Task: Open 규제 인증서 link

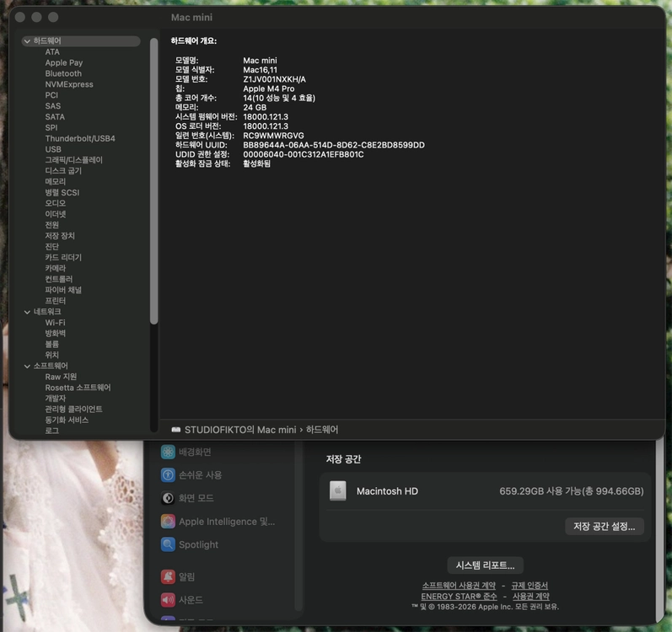Action: point(530,586)
